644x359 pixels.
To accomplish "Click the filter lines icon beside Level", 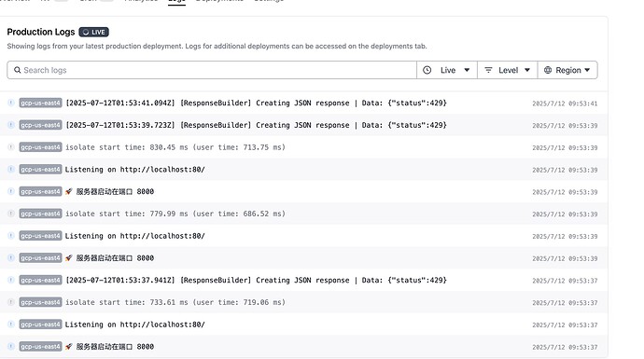I will pyautogui.click(x=488, y=70).
